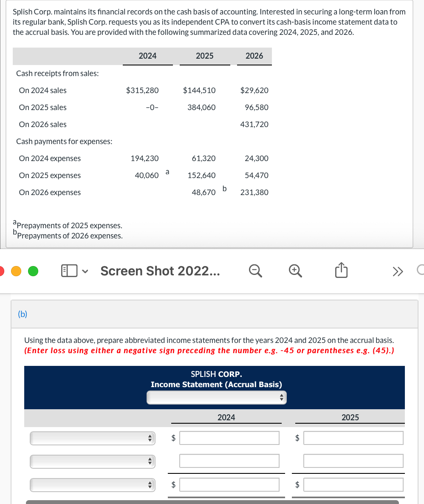Click the horizontal scrollbar below the statement
424x504 pixels.
212,502
